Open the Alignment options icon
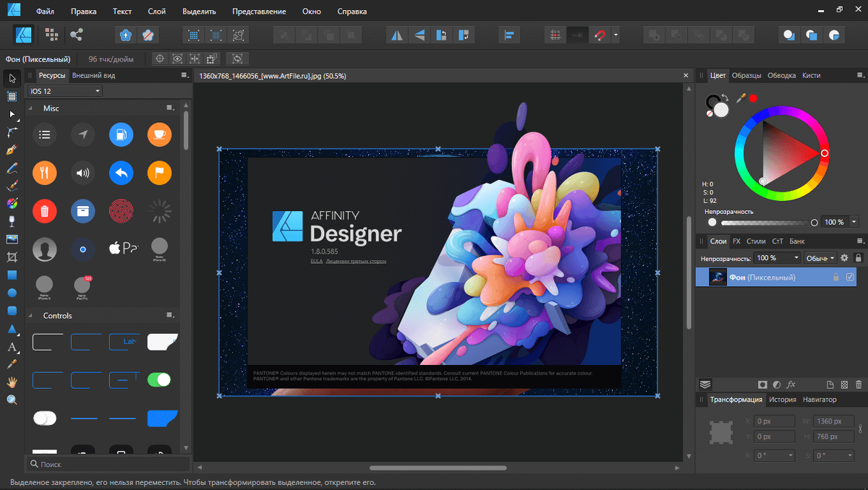Image resolution: width=868 pixels, height=490 pixels. coord(509,34)
